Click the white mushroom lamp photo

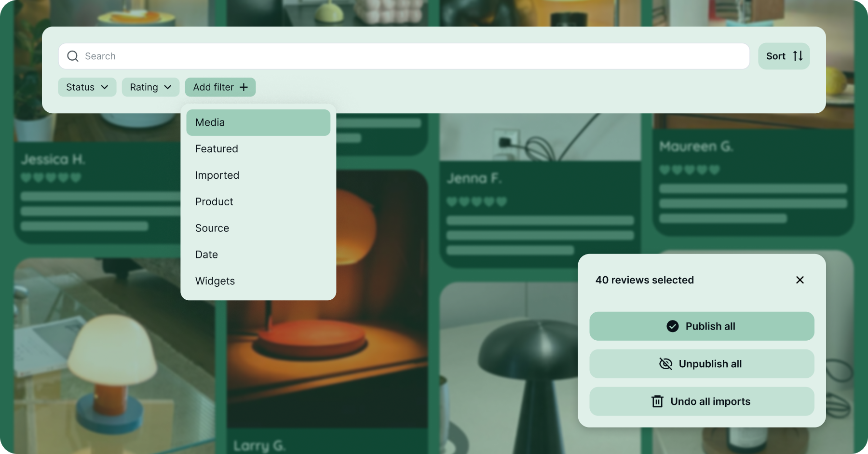[x=114, y=356]
